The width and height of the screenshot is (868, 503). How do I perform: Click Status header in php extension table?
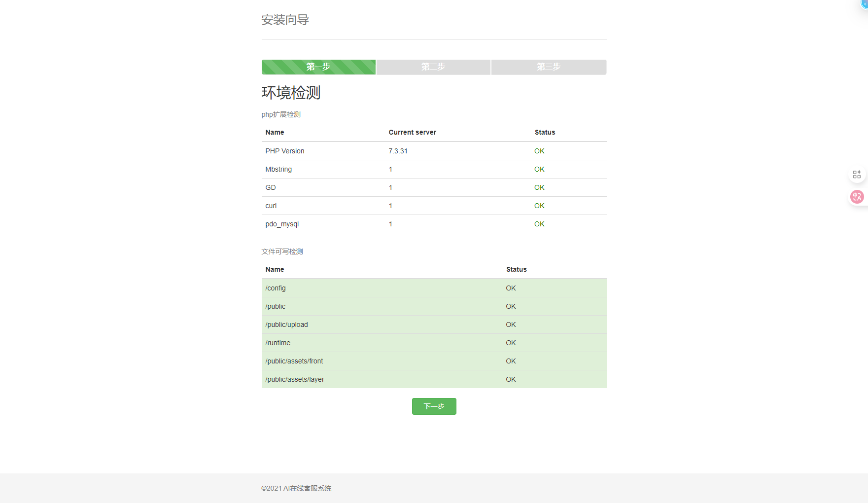pos(545,132)
